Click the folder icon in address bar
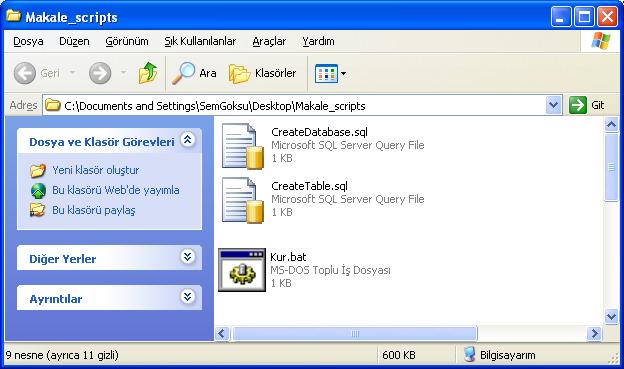624x369 pixels. pyautogui.click(x=52, y=105)
